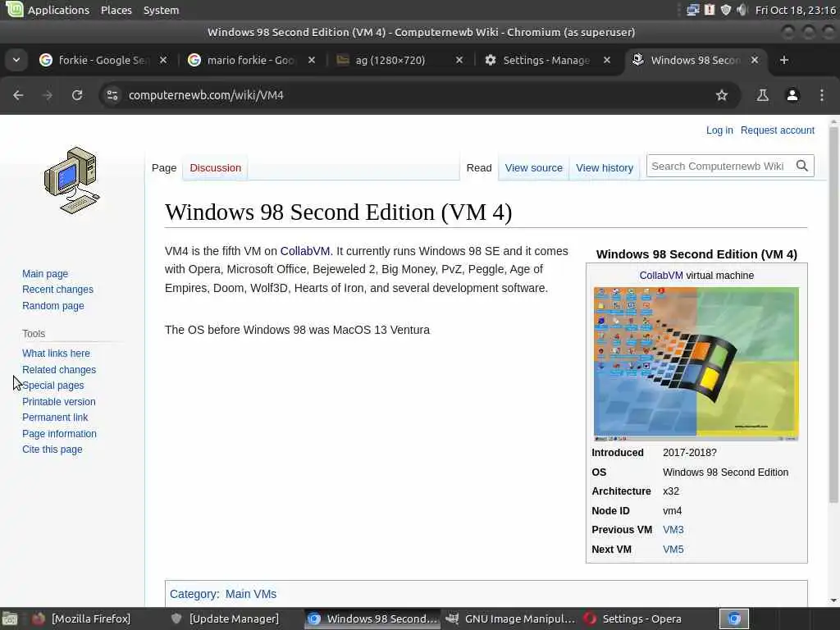The height and width of the screenshot is (630, 840).
Task: Open Next VM link VM5
Action: click(673, 550)
